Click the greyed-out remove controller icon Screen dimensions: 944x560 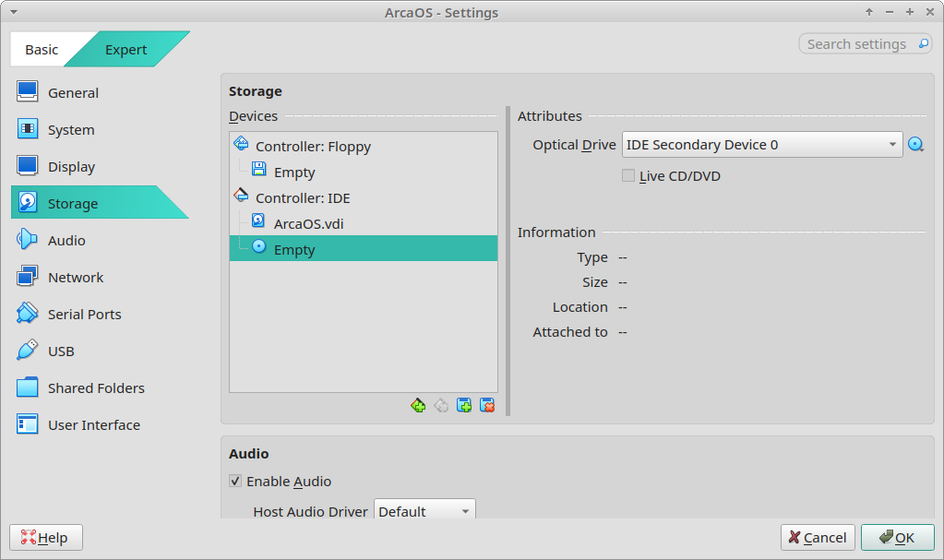click(441, 406)
